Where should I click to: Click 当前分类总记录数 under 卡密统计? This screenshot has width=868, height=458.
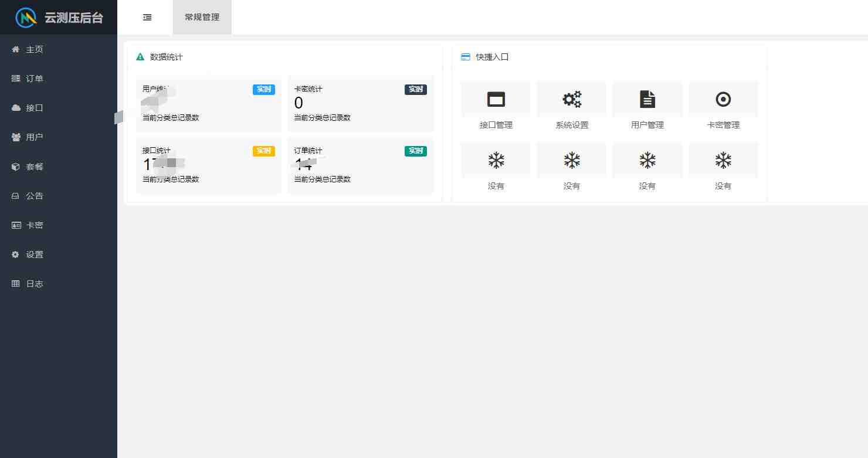(323, 118)
